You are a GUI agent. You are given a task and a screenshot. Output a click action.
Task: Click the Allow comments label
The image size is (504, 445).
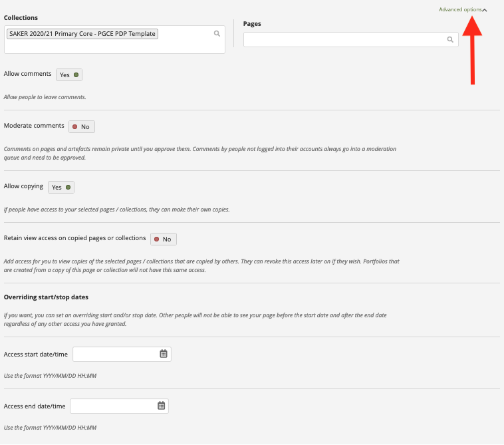tap(27, 74)
